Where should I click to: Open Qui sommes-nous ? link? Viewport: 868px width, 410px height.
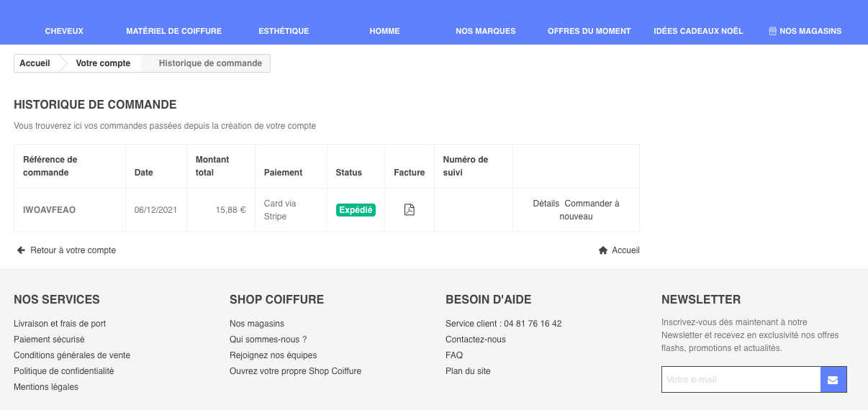pos(268,340)
